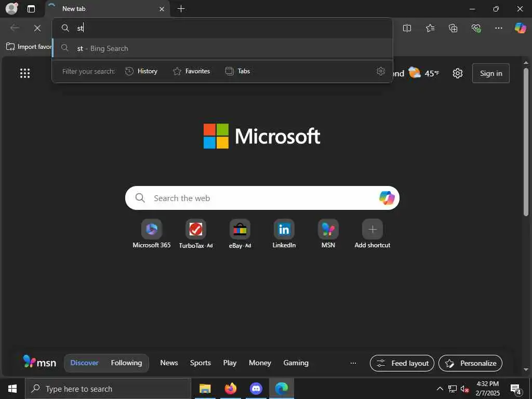Open the notification center
Screen dimensions: 532x399
516,389
